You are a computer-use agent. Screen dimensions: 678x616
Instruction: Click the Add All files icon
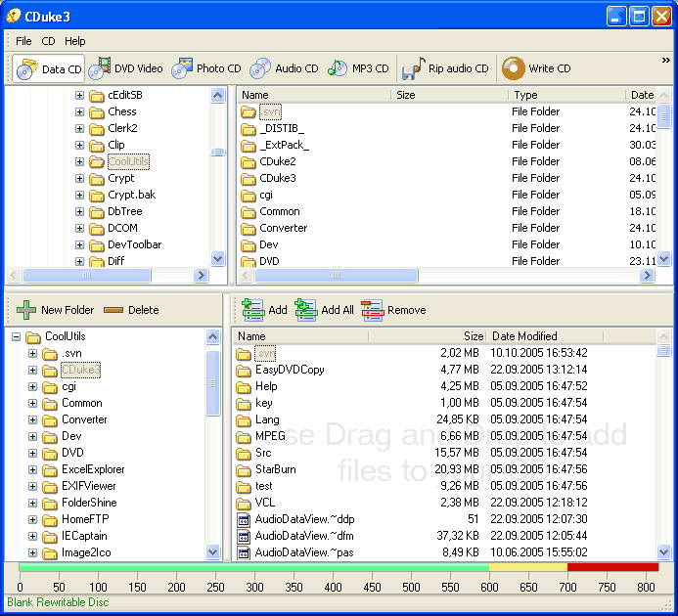(305, 310)
